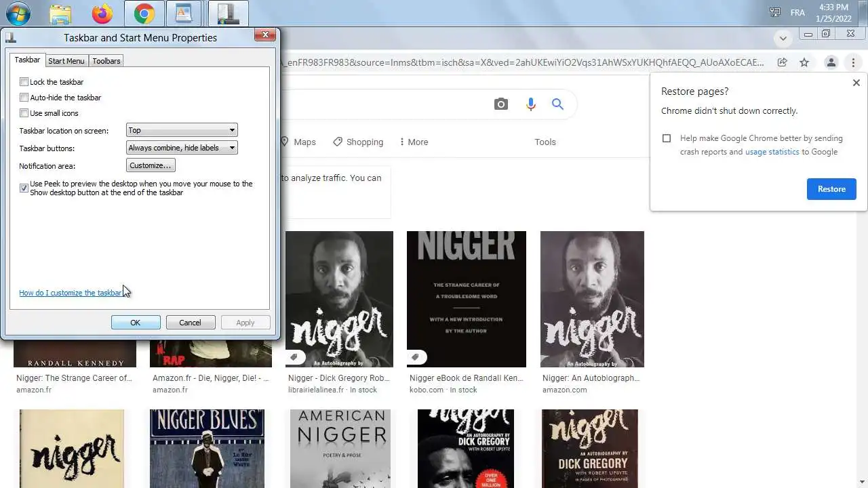Select the Shopping search category
This screenshot has height=488, width=868.
[358, 142]
